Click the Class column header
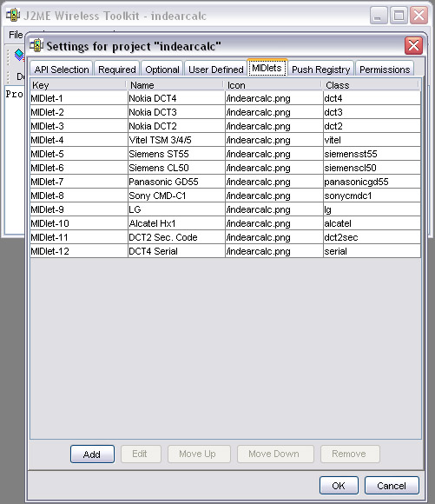 coord(371,85)
